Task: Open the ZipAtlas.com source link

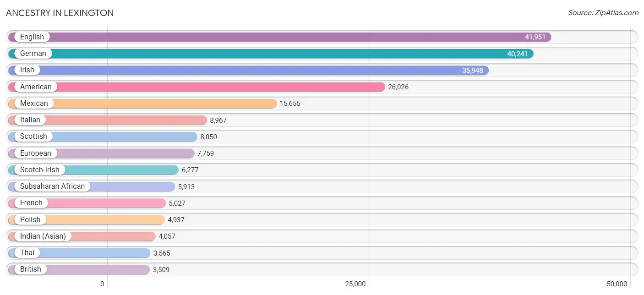Action: pos(603,13)
